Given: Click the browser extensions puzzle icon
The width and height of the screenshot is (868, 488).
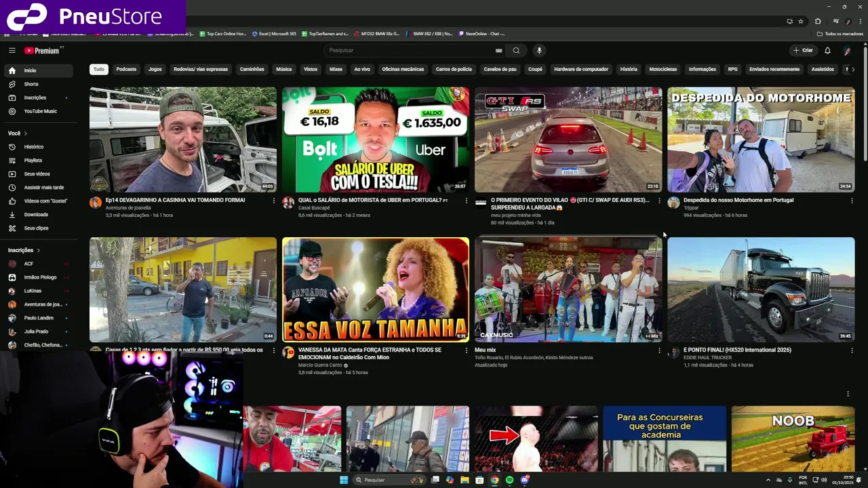Looking at the screenshot, I should pos(818,21).
